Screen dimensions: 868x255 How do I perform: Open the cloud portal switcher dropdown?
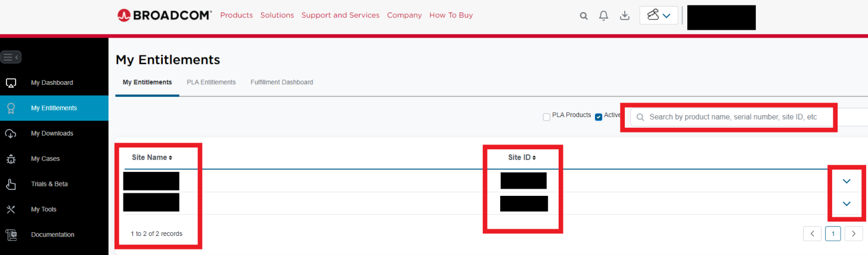point(659,16)
